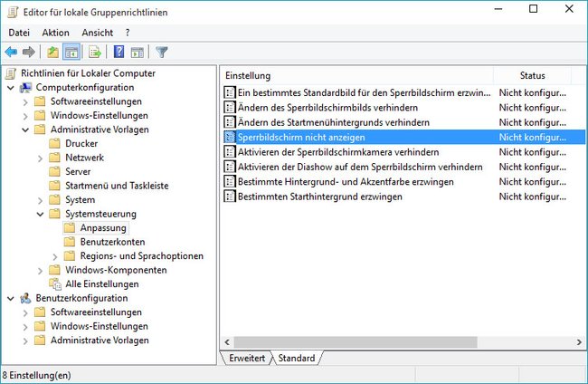Select the Drucker folder
The image size is (588, 384).
point(81,143)
